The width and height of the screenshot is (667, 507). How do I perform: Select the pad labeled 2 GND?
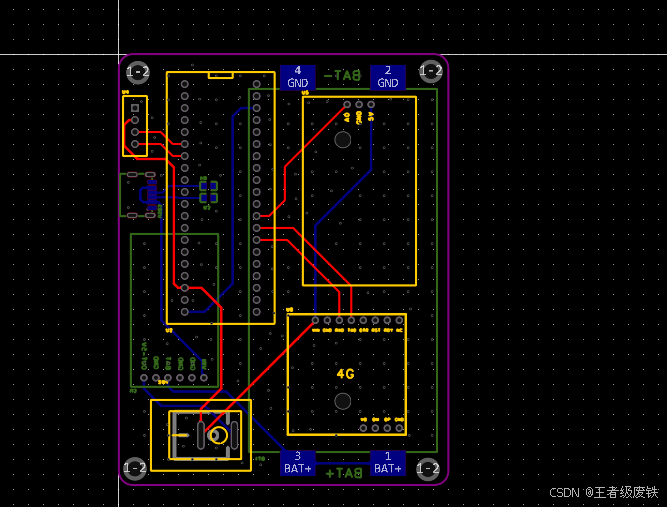[x=388, y=77]
